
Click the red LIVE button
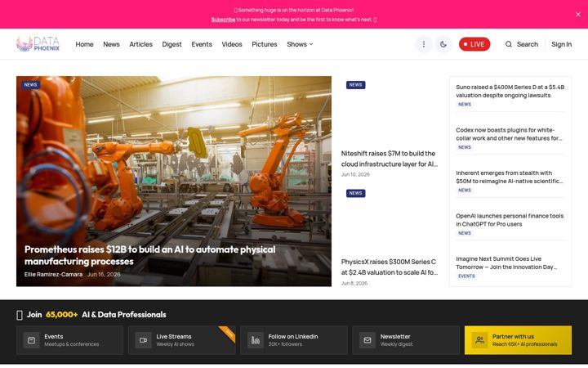(474, 44)
